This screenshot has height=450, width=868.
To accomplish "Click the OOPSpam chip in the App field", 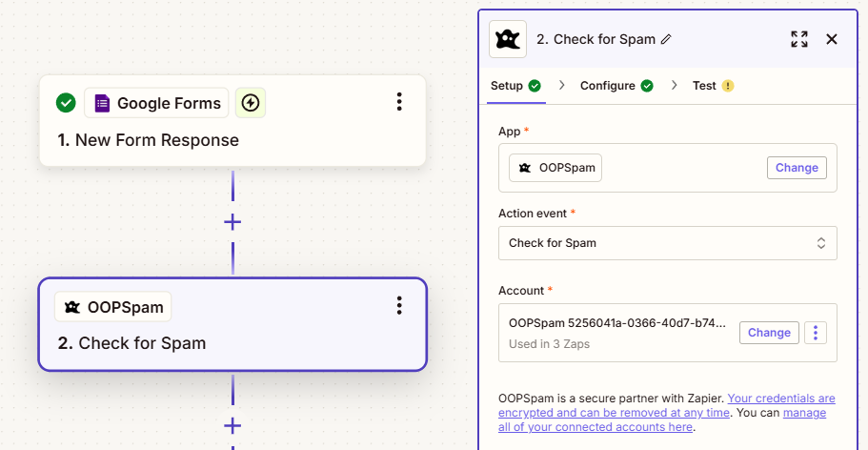I will coord(555,168).
